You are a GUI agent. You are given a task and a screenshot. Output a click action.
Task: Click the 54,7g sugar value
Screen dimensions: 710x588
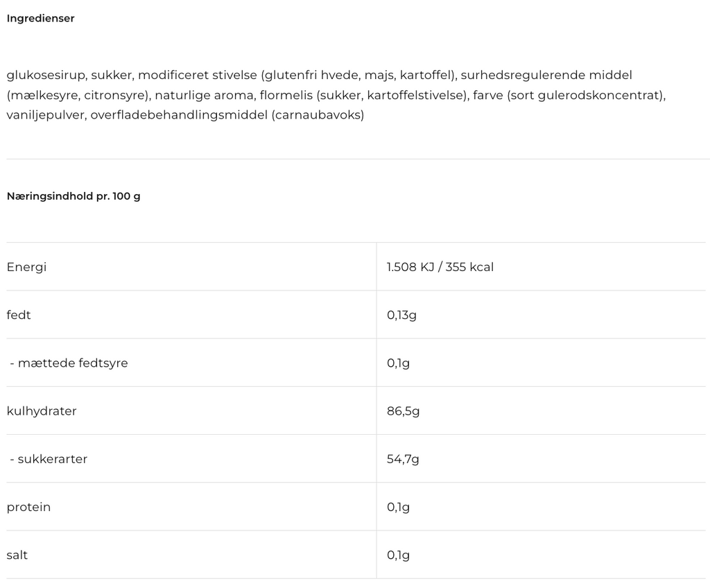[403, 459]
